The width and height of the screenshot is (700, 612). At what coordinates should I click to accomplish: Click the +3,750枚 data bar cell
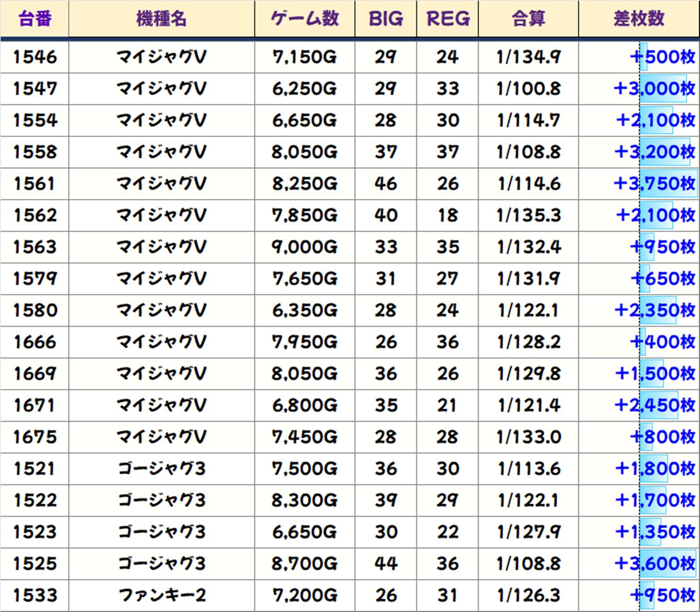(x=654, y=183)
